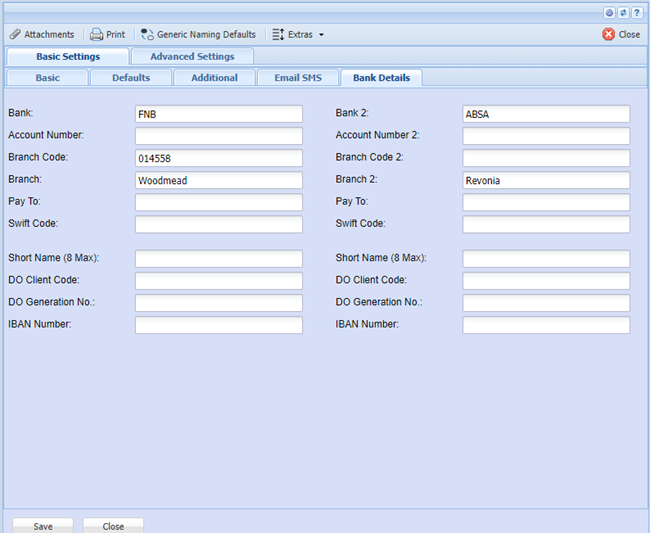Focus the Bank 2 field containing ABSA

coord(546,114)
